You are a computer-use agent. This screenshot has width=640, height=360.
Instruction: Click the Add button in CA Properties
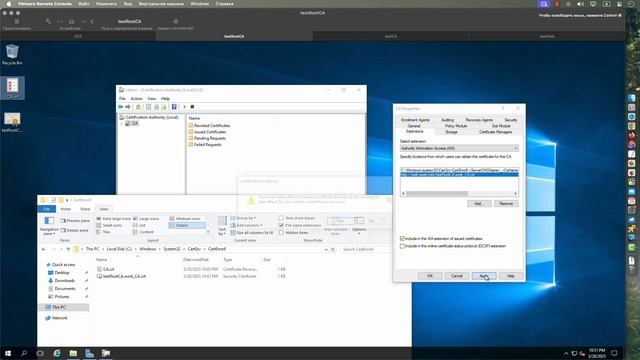[x=479, y=204]
